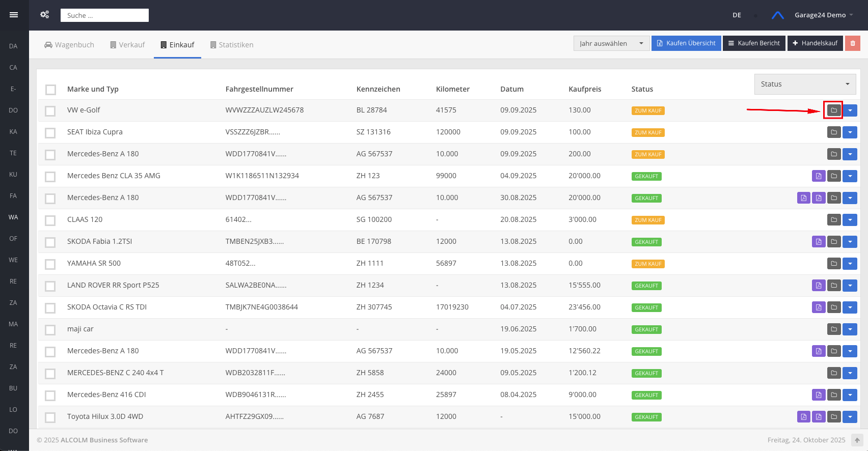The height and width of the screenshot is (451, 868).
Task: Open the Jahr auswählen dropdown
Action: tap(611, 43)
